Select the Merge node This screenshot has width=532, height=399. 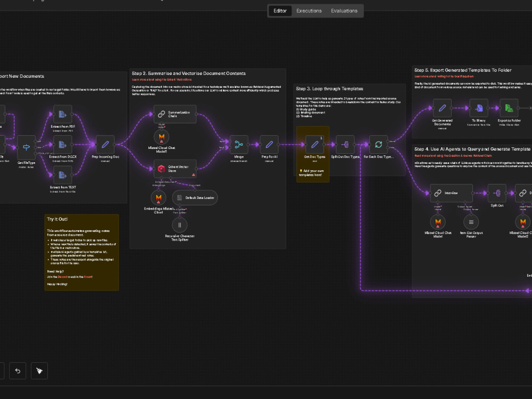239,145
